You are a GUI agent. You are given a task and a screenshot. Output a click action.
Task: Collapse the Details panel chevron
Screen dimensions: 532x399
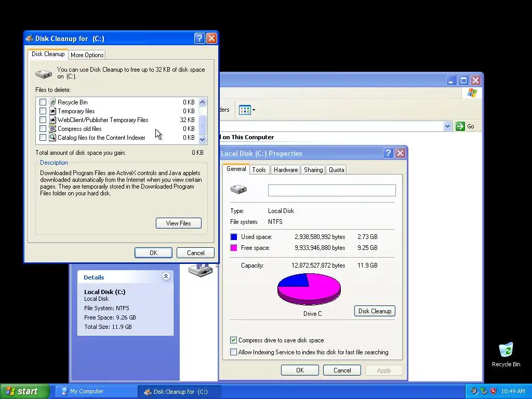(x=166, y=276)
